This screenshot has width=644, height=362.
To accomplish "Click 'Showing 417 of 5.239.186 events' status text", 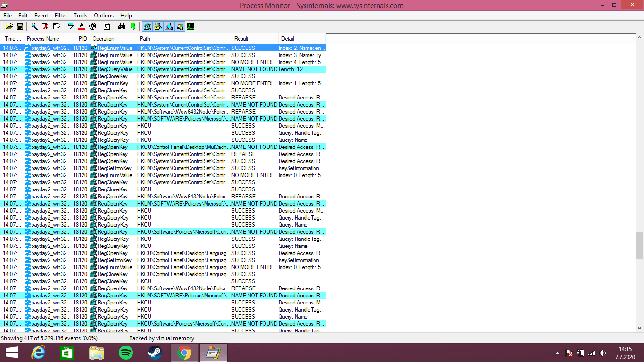I will (x=50, y=338).
